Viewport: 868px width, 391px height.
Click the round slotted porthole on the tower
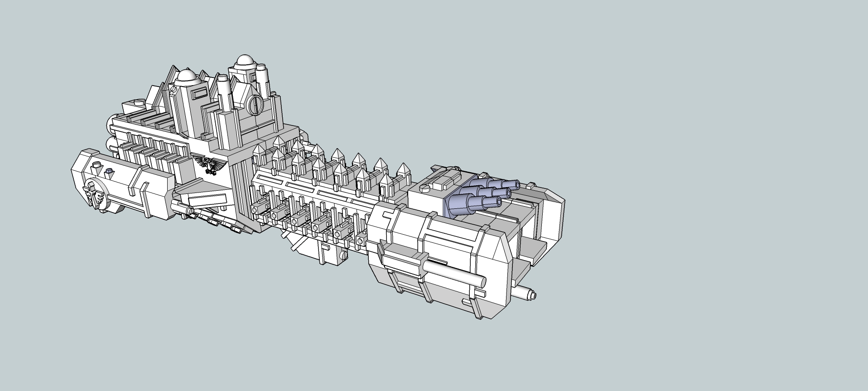pyautogui.click(x=255, y=105)
